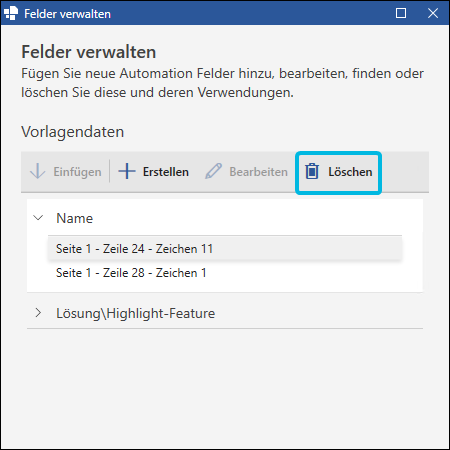Click the Vorlagendaten section heading
Viewport: 450px width, 450px height.
tap(73, 132)
